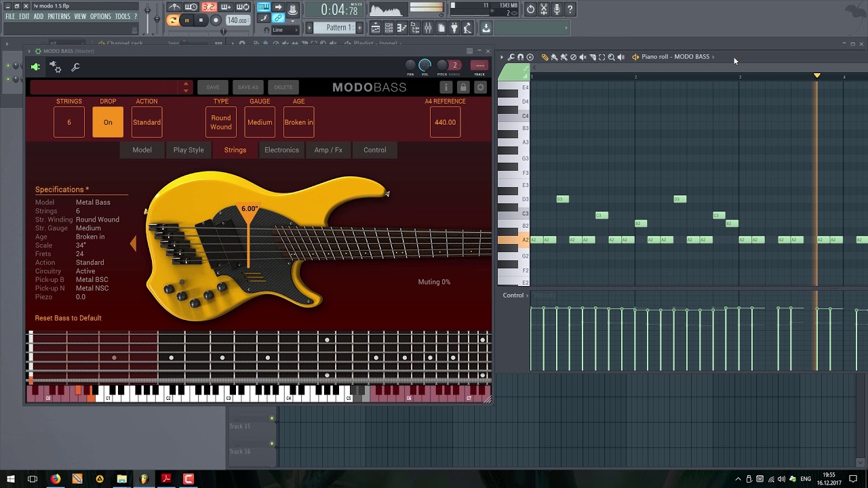The height and width of the screenshot is (488, 868).
Task: Toggle the loop recording button
Action: [x=243, y=7]
